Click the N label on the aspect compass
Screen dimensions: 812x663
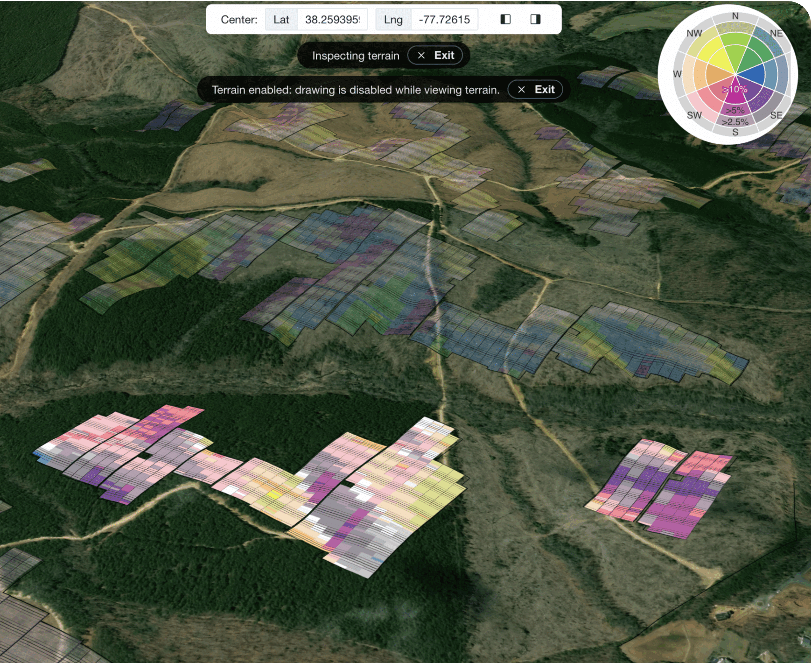coord(735,16)
